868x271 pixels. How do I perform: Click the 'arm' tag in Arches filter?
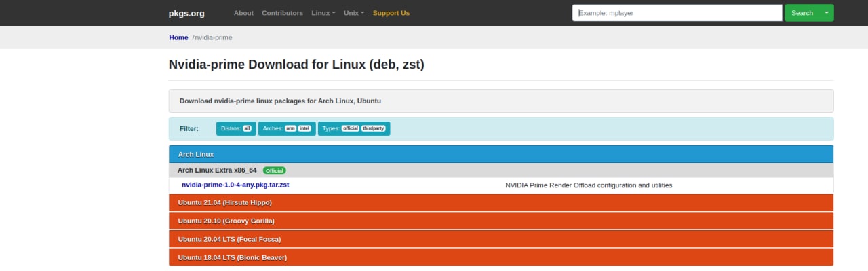[290, 128]
